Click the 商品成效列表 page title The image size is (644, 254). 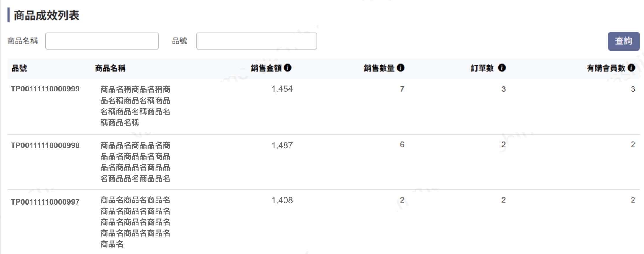47,15
